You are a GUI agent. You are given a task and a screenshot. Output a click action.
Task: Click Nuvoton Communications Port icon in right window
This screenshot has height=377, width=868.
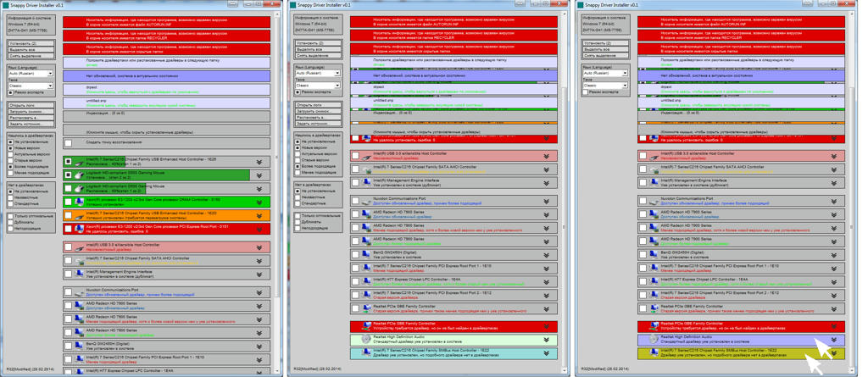655,201
